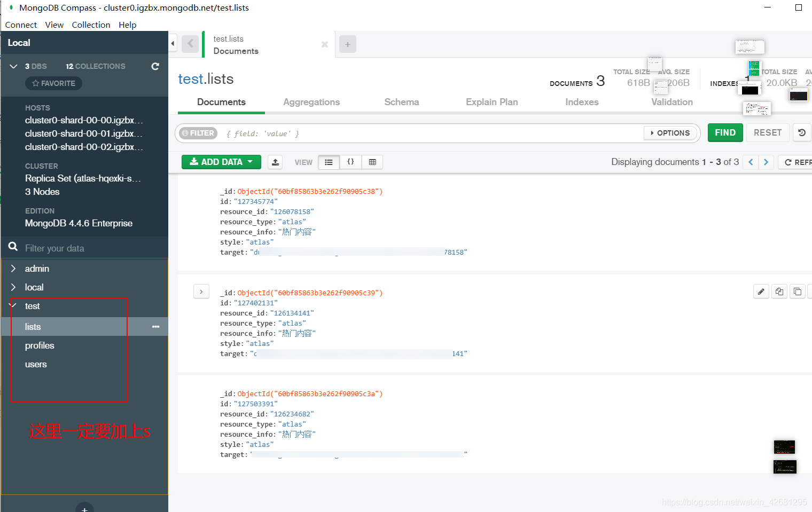The width and height of the screenshot is (812, 512).
Task: Close the test.lists tab
Action: pyautogui.click(x=324, y=44)
